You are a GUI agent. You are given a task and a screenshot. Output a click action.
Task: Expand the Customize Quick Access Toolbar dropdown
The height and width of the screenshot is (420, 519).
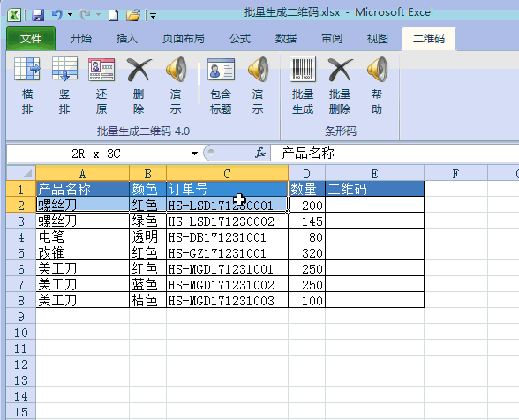coord(153,15)
